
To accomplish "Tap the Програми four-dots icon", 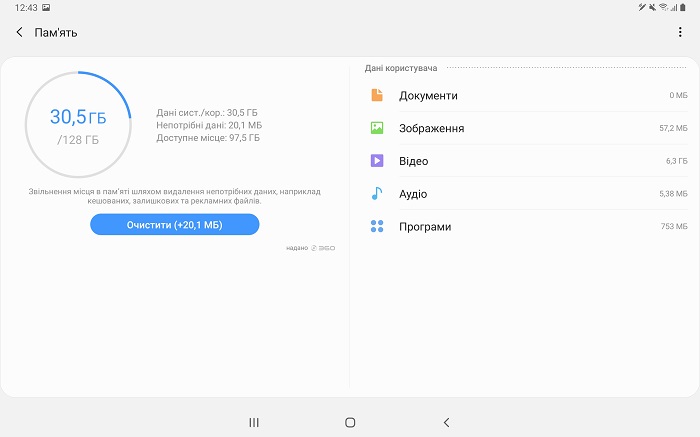I will (377, 226).
